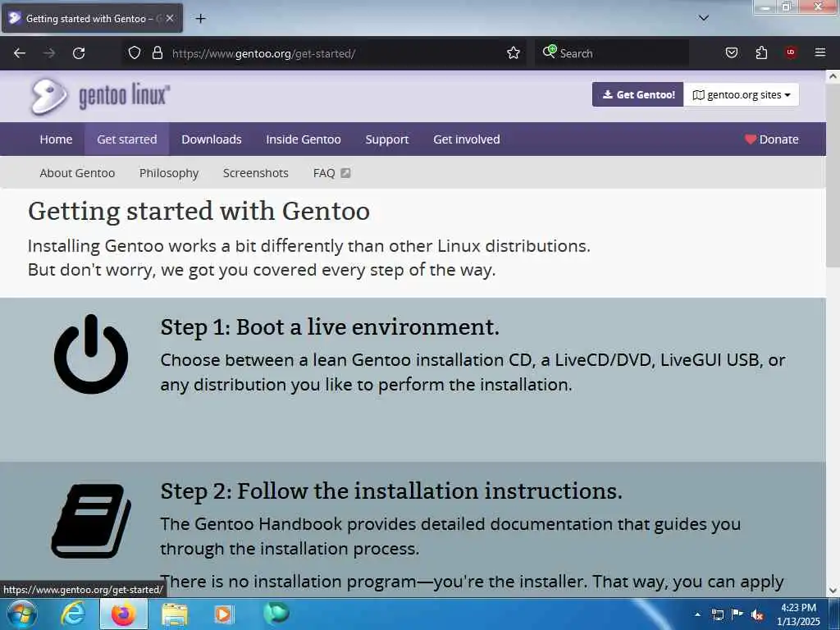Click the forward navigation arrow
This screenshot has width=840, height=630.
click(x=49, y=53)
